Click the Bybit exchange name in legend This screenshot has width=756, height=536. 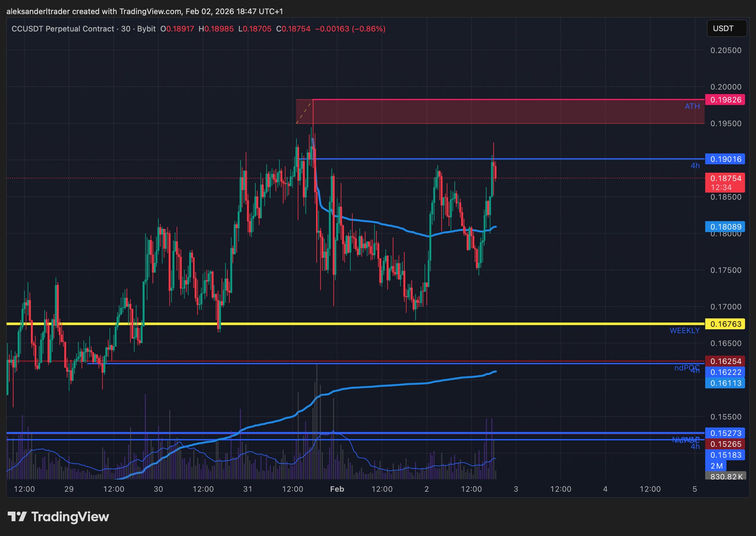146,29
